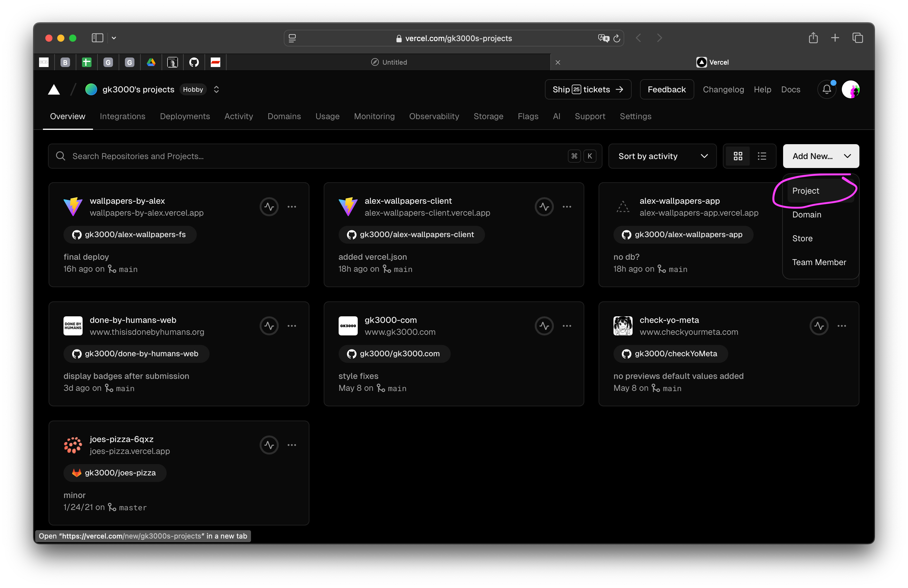908x588 pixels.
Task: Click the Safari share icon
Action: 813,38
